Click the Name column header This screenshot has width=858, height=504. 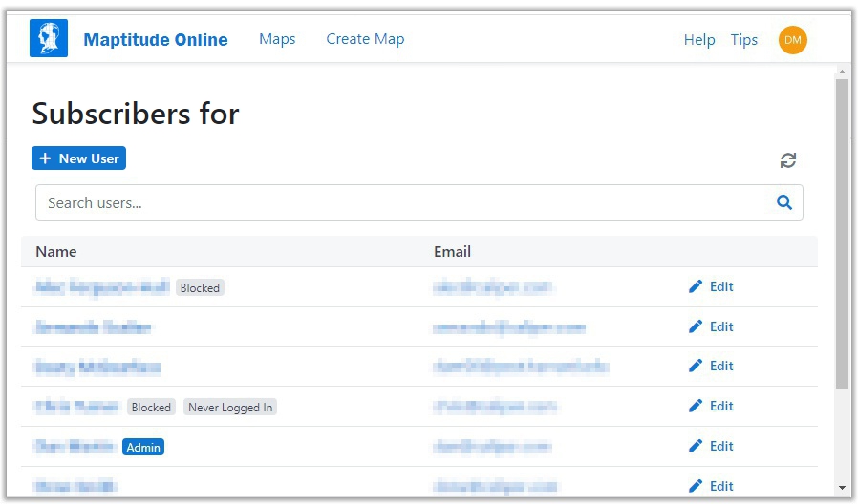(x=56, y=252)
